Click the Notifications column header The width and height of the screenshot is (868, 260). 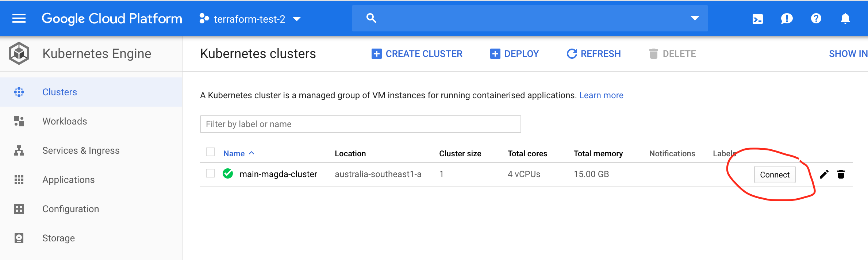tap(672, 153)
